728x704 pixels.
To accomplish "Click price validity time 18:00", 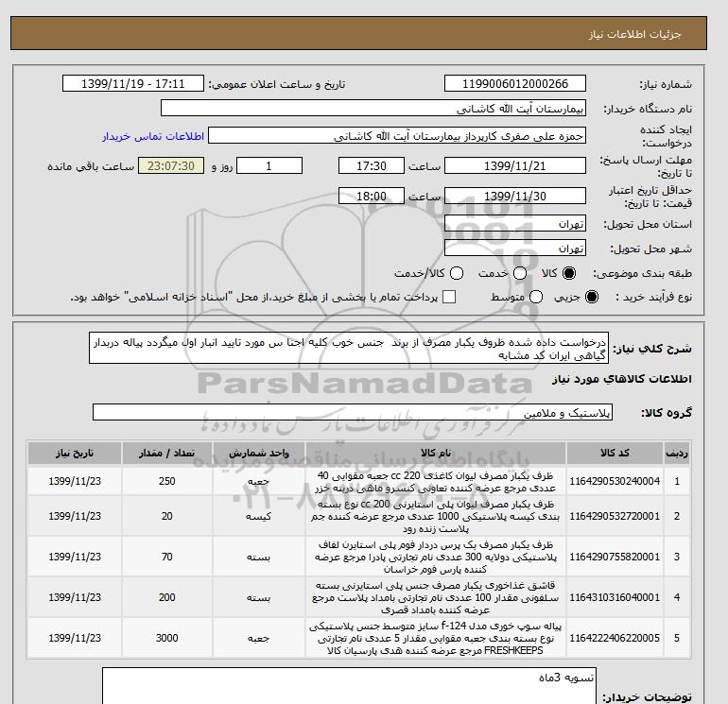I will click(x=372, y=196).
